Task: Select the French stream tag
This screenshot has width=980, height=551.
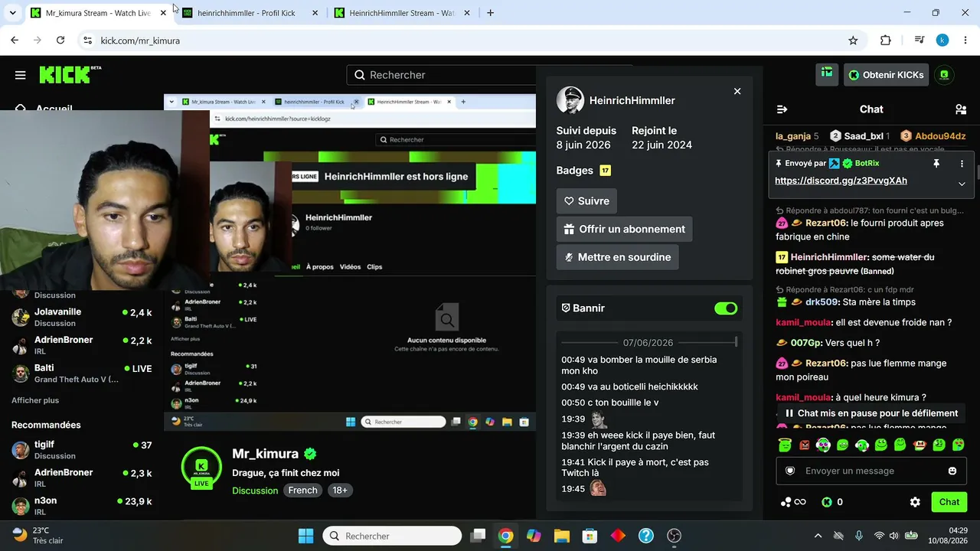Action: point(302,491)
